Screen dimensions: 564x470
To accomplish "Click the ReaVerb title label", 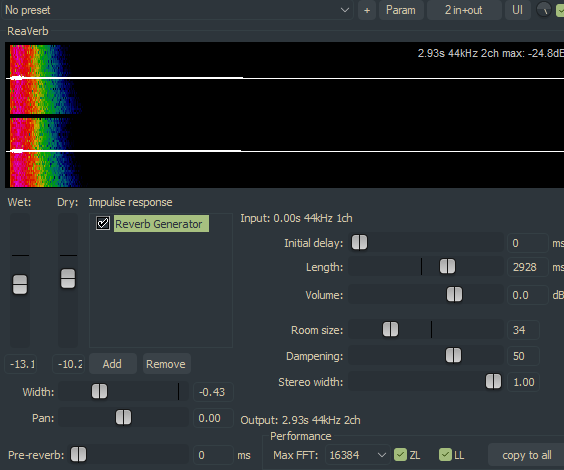I will pos(28,31).
